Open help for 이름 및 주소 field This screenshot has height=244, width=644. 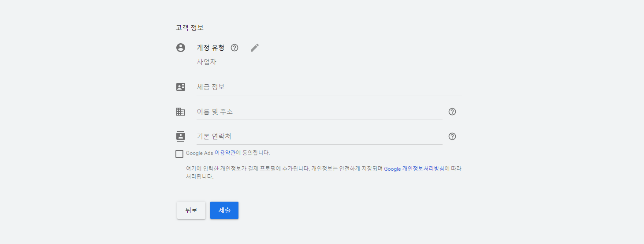pyautogui.click(x=452, y=112)
